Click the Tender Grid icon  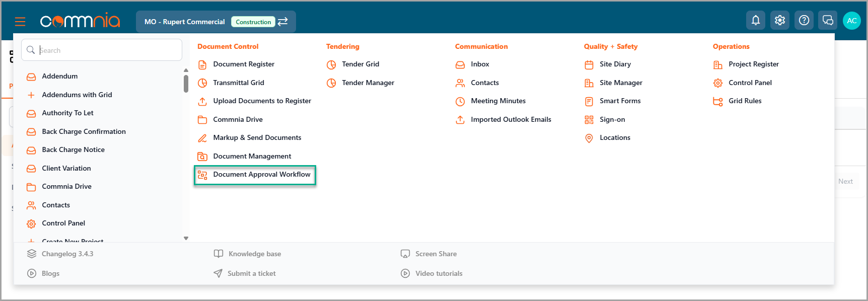[x=331, y=64]
